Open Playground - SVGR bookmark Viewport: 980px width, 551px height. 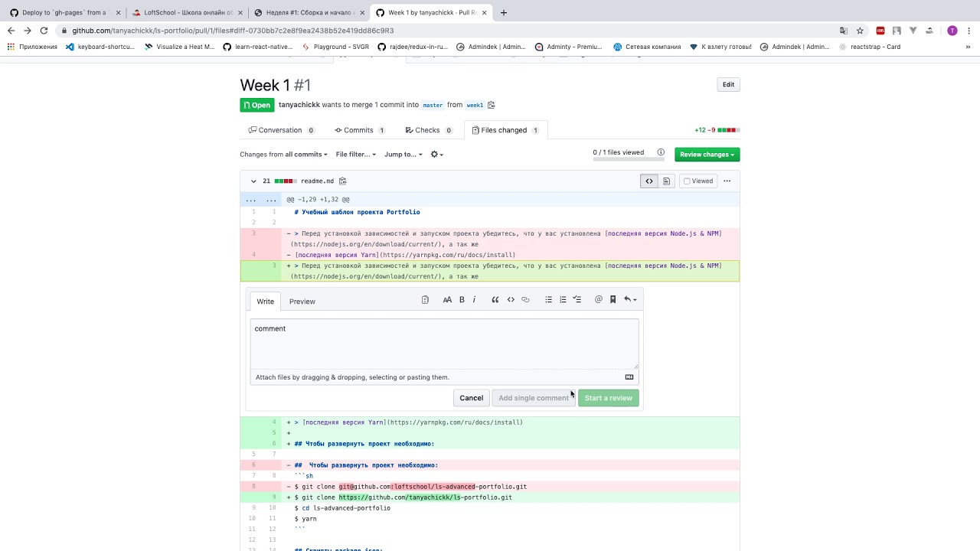pyautogui.click(x=335, y=47)
